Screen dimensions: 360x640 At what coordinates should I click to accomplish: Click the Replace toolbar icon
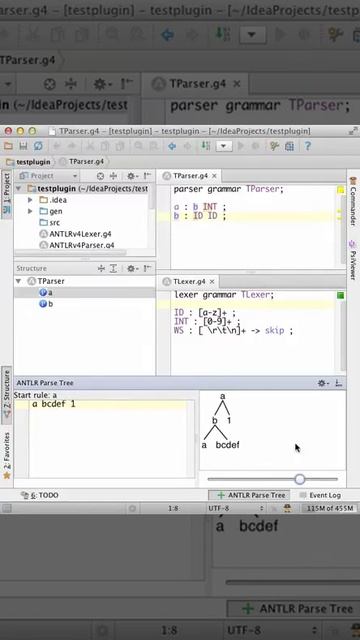click(153, 146)
